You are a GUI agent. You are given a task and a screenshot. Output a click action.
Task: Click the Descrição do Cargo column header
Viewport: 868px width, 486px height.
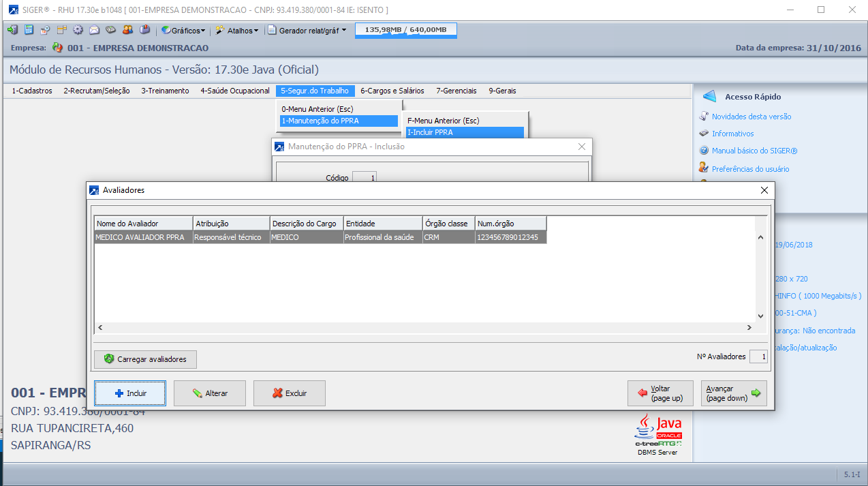pyautogui.click(x=307, y=224)
